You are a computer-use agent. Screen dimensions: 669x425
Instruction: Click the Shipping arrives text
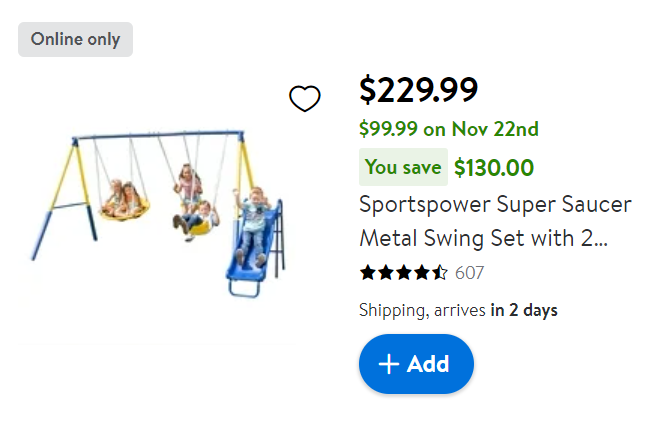coord(423,310)
